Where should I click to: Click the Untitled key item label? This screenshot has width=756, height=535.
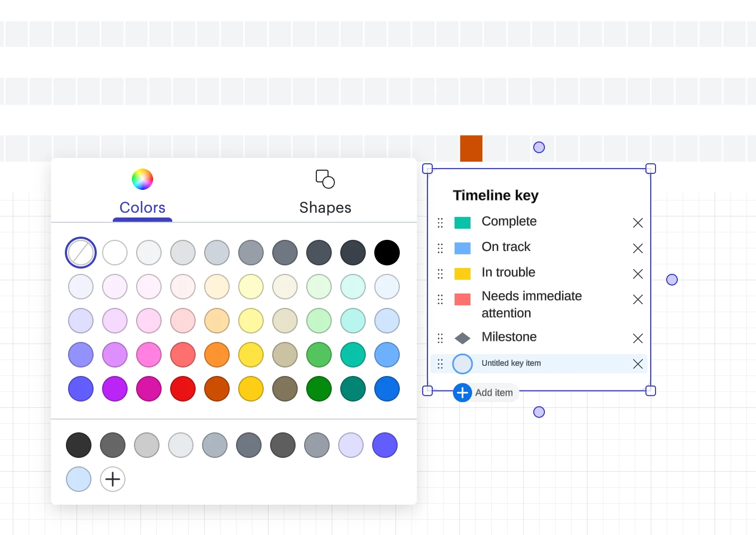click(x=511, y=363)
